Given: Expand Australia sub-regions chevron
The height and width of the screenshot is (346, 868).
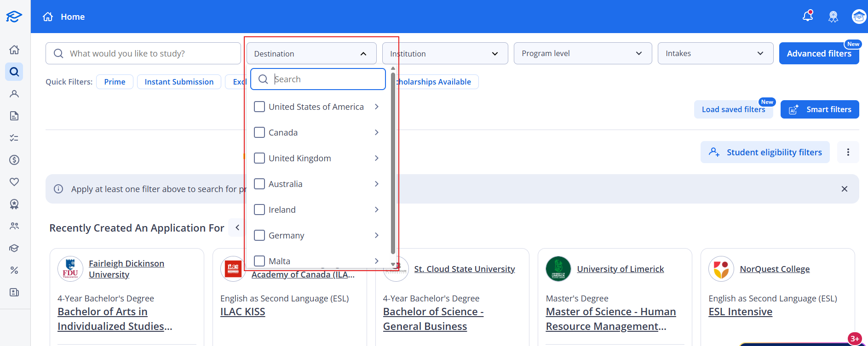Looking at the screenshot, I should tap(377, 184).
